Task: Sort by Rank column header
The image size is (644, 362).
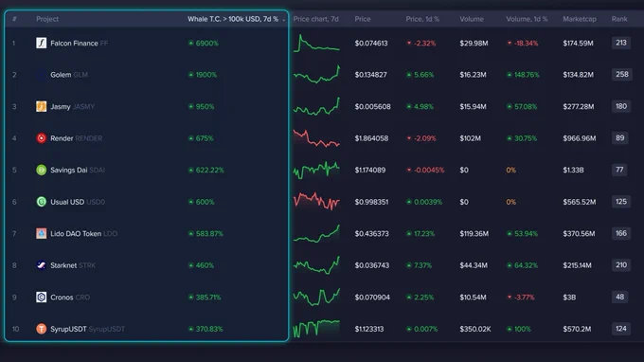Action: 619,19
